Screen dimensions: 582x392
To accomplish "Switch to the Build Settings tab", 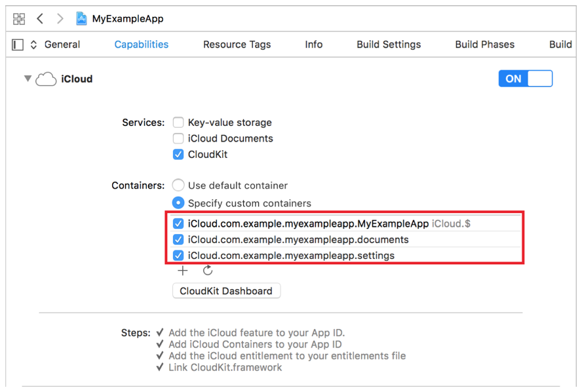I will coord(389,45).
